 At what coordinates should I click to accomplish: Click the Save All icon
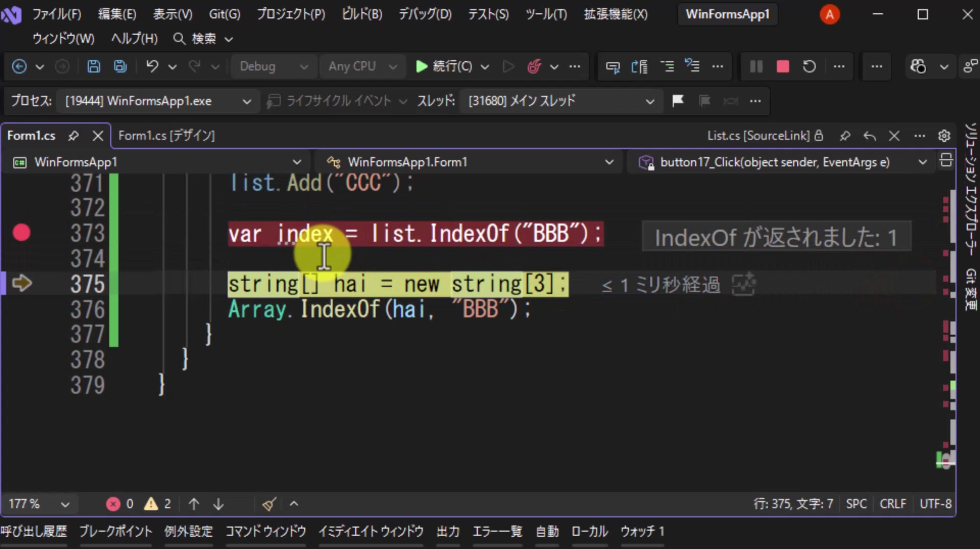click(x=120, y=66)
